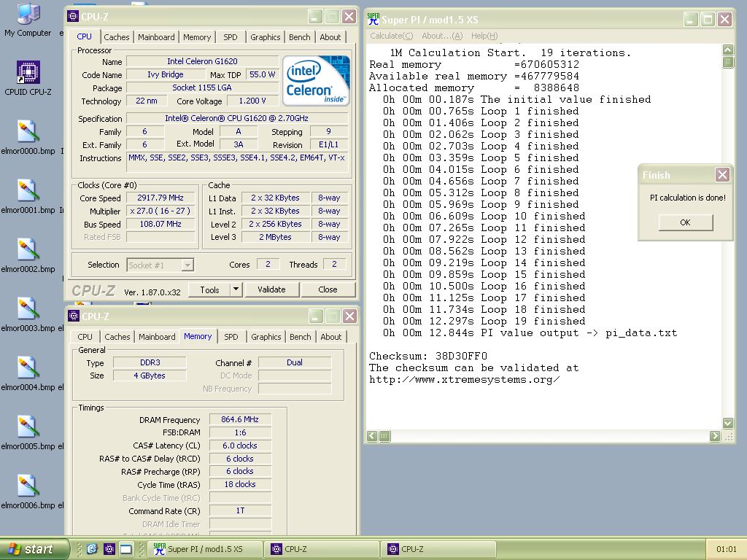Click Super PI title bar icon

(x=373, y=20)
